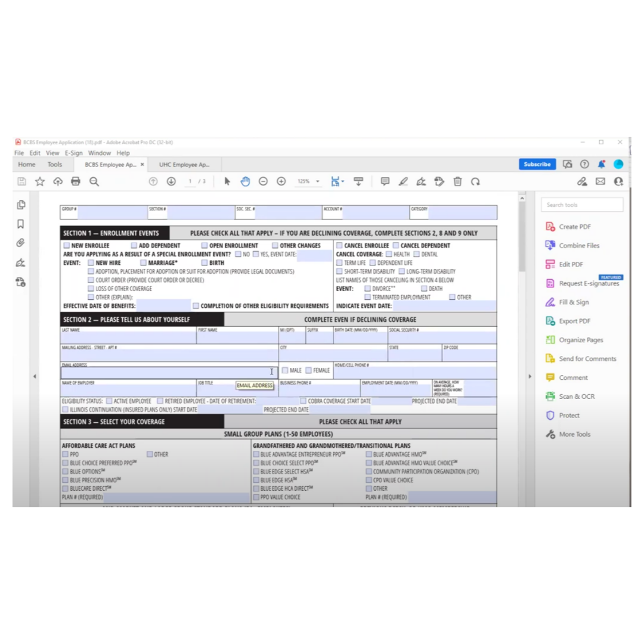
Task: Check the ACTIVE EMPLOYEE box
Action: [109, 401]
